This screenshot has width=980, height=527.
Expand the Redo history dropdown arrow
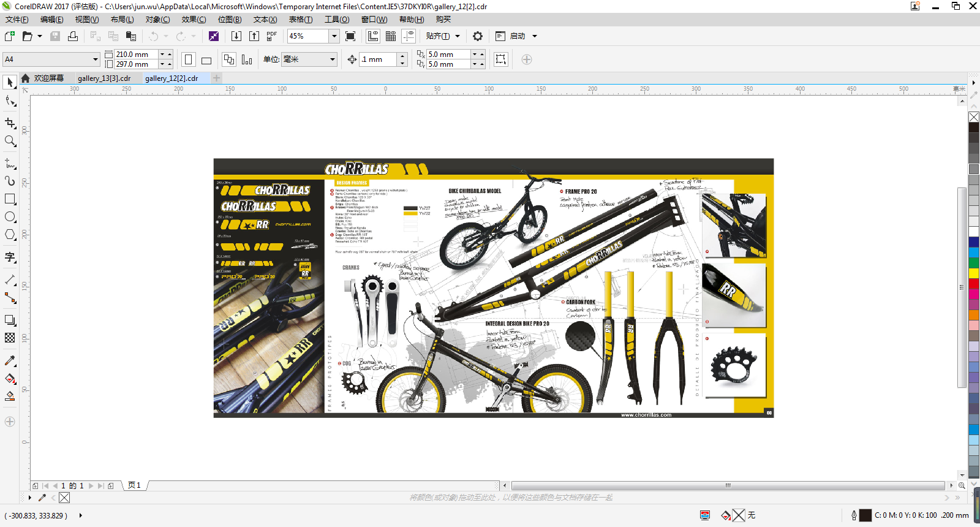click(194, 36)
